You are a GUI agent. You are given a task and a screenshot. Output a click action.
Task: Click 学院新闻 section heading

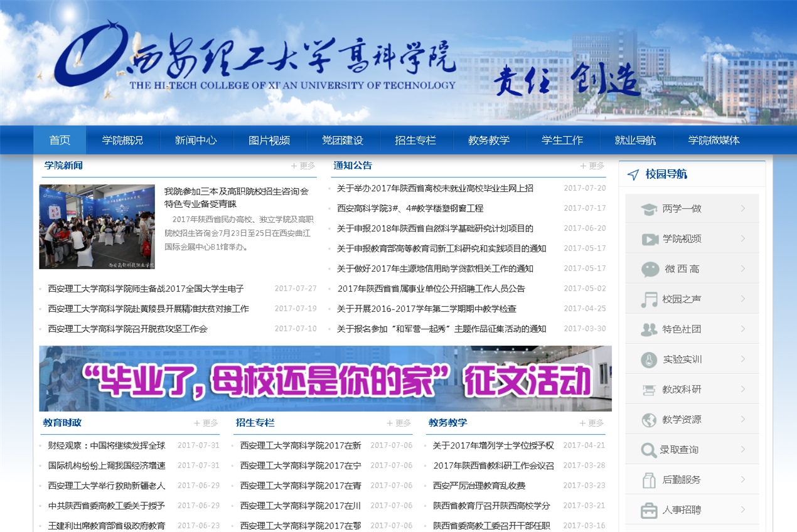(63, 166)
